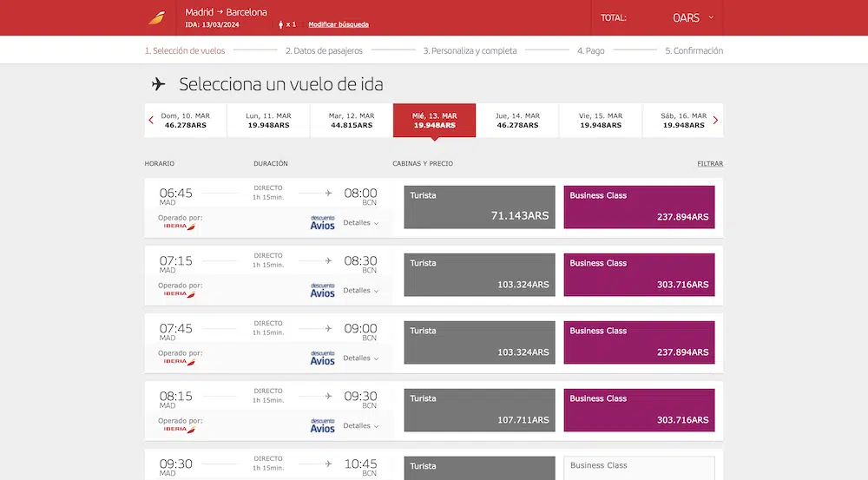Go to step 5 Confirmación
868x480 pixels.
[x=694, y=50]
